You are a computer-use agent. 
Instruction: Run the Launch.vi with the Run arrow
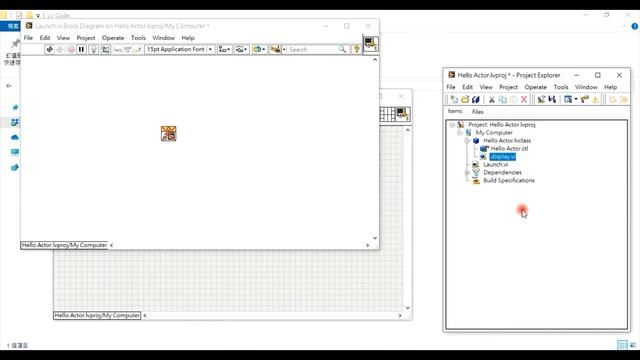(x=49, y=49)
